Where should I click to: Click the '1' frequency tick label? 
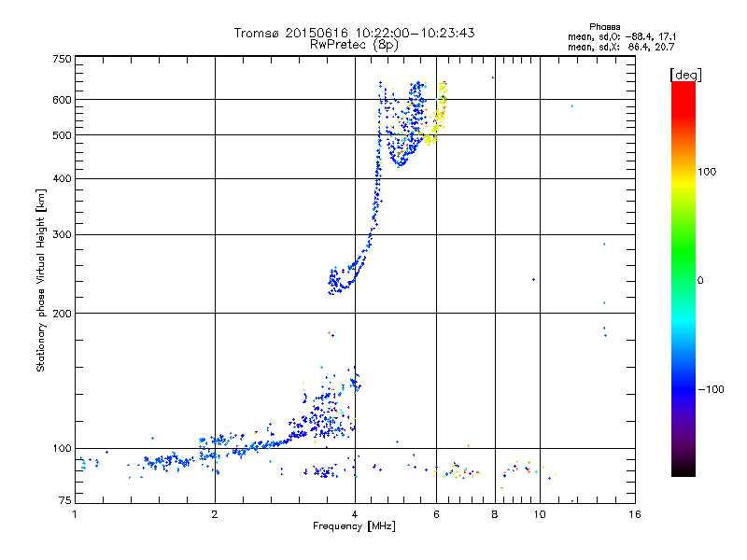[x=75, y=514]
